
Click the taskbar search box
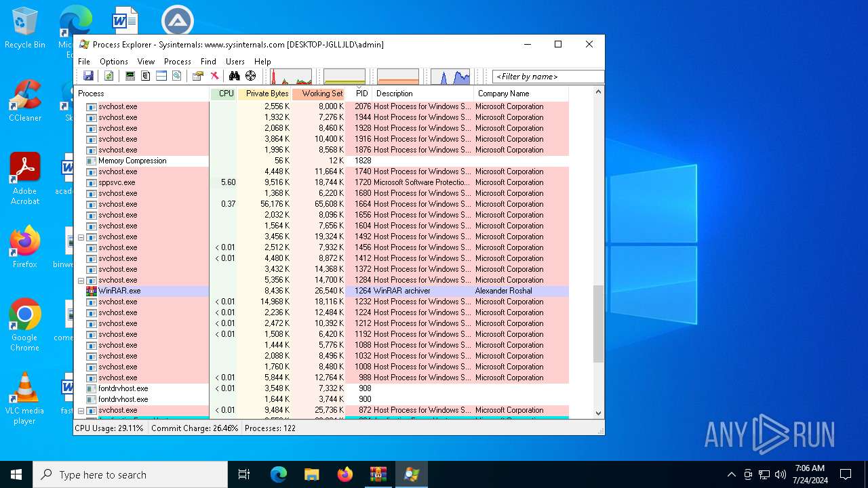coord(130,474)
